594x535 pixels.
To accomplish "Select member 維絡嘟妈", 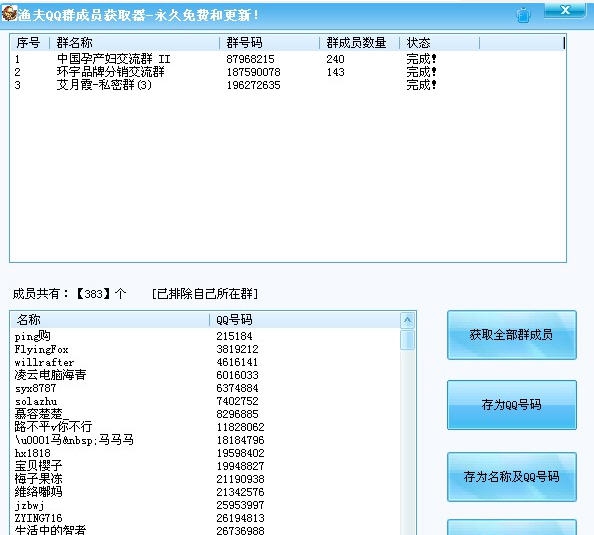I will click(38, 492).
